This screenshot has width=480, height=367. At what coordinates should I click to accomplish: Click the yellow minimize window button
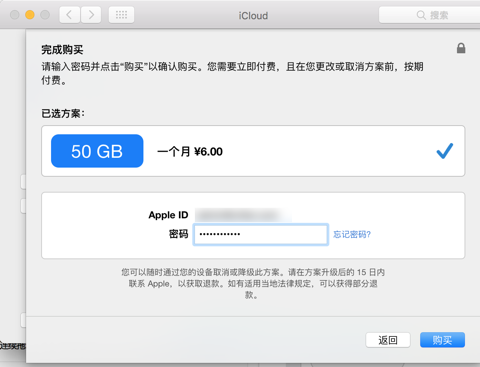pos(30,15)
